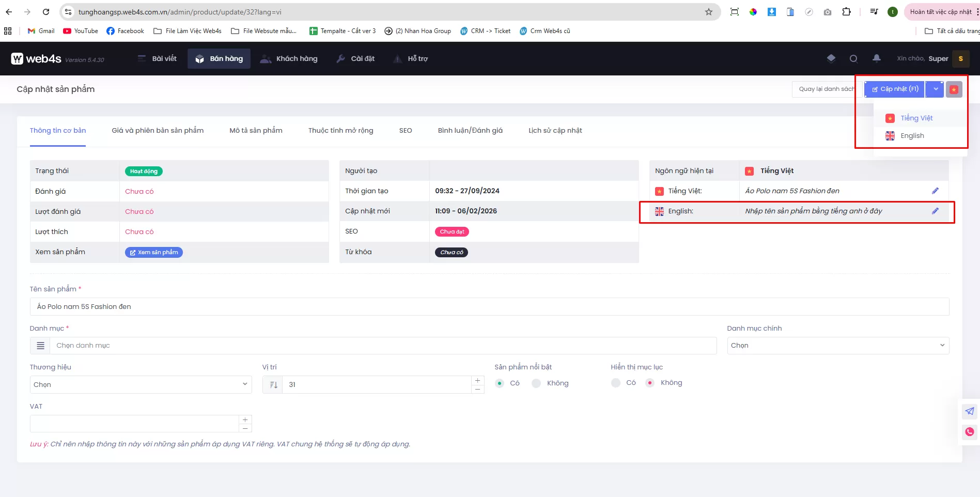980x497 pixels.
Task: Choose English from the language menu
Action: 912,136
